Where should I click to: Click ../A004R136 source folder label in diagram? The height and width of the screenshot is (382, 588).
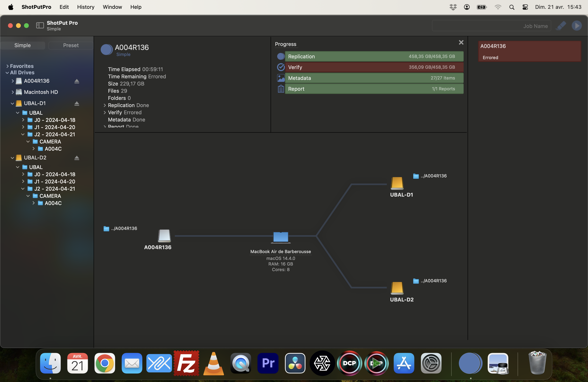pos(120,228)
